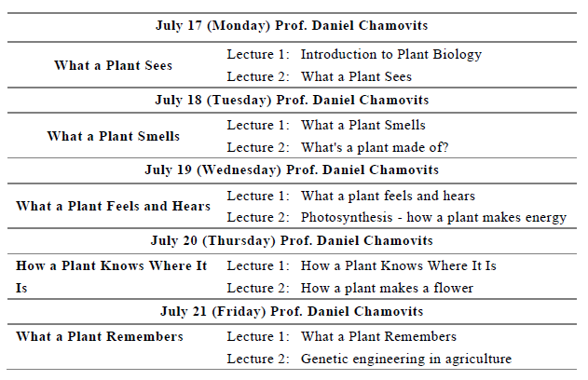Click the July 21 (Friday) header row
This screenshot has width=588, height=380.
[292, 310]
